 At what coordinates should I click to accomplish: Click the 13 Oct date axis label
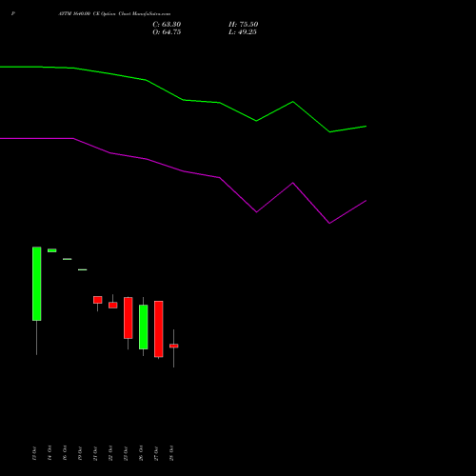coord(34,453)
